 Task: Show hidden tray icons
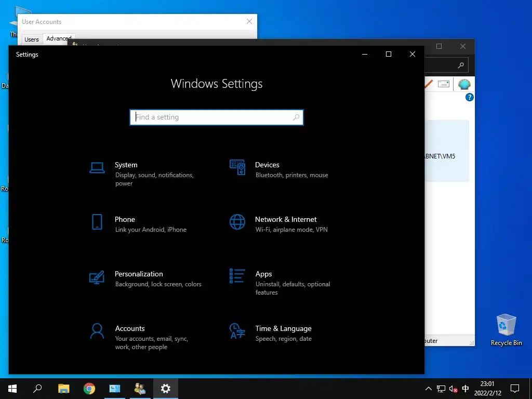coord(429,389)
